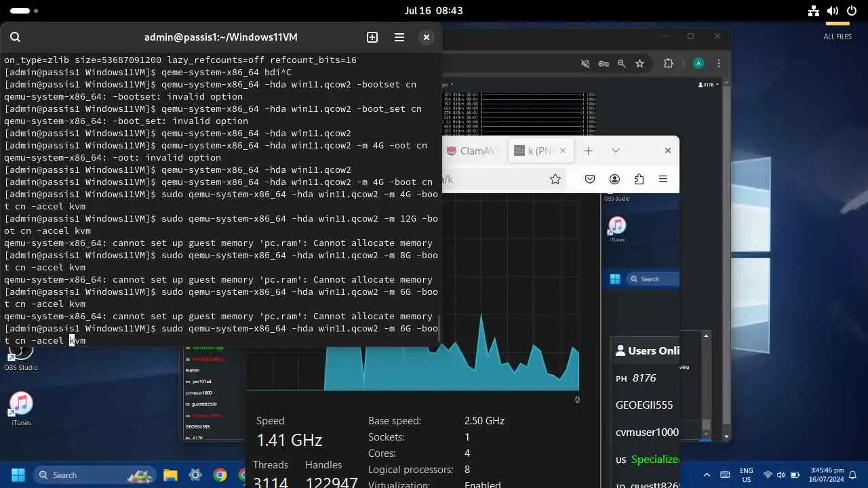Click the terminal window scrollbar
The width and height of the screenshot is (868, 488).
click(x=437, y=329)
